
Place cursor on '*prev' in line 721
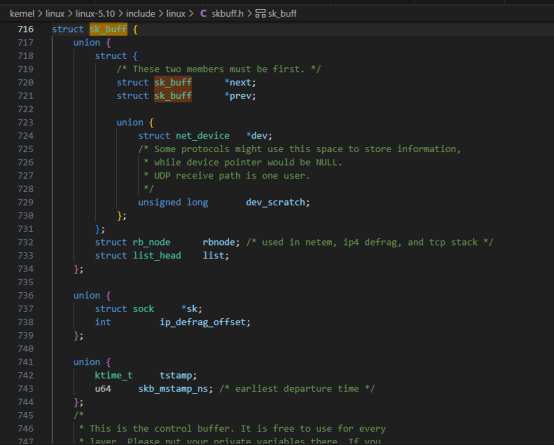(x=240, y=96)
